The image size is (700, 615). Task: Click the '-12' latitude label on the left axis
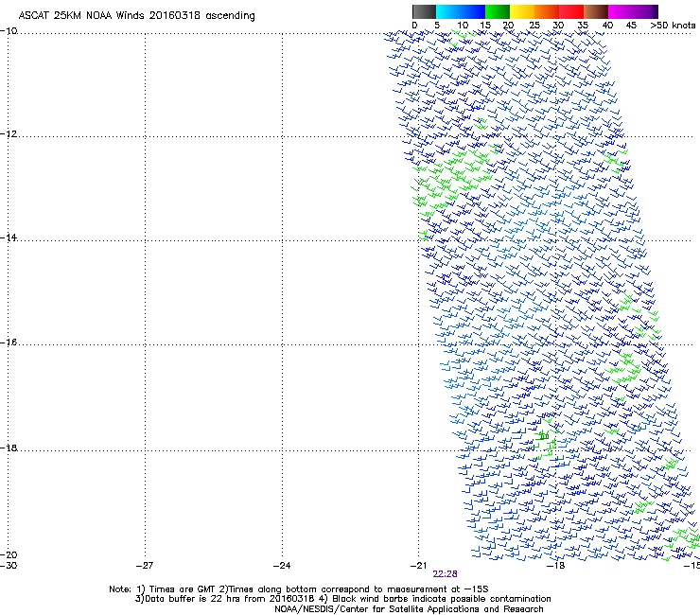point(9,133)
